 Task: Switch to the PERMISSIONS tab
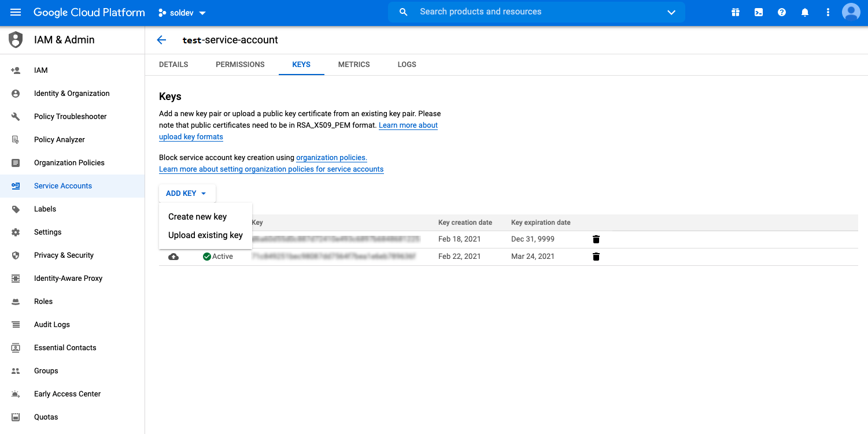click(x=240, y=65)
